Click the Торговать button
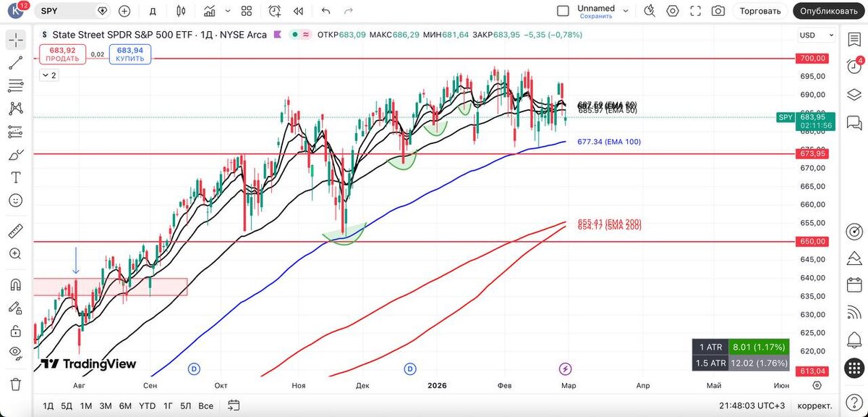 pyautogui.click(x=761, y=11)
